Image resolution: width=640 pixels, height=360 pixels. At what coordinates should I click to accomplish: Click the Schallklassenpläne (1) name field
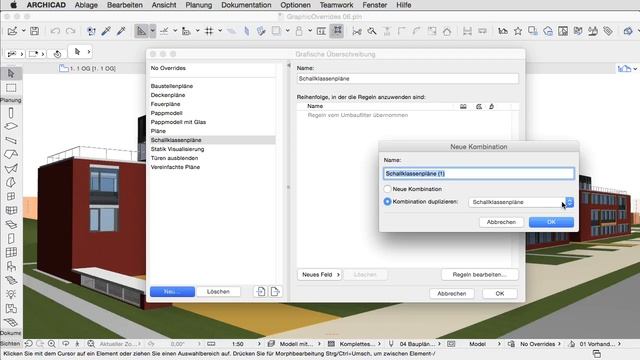tap(479, 174)
